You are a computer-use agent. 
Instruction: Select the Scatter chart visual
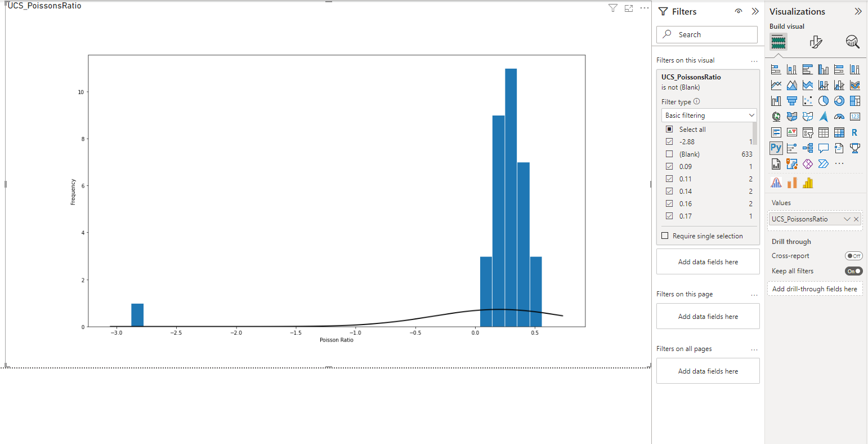click(x=808, y=101)
